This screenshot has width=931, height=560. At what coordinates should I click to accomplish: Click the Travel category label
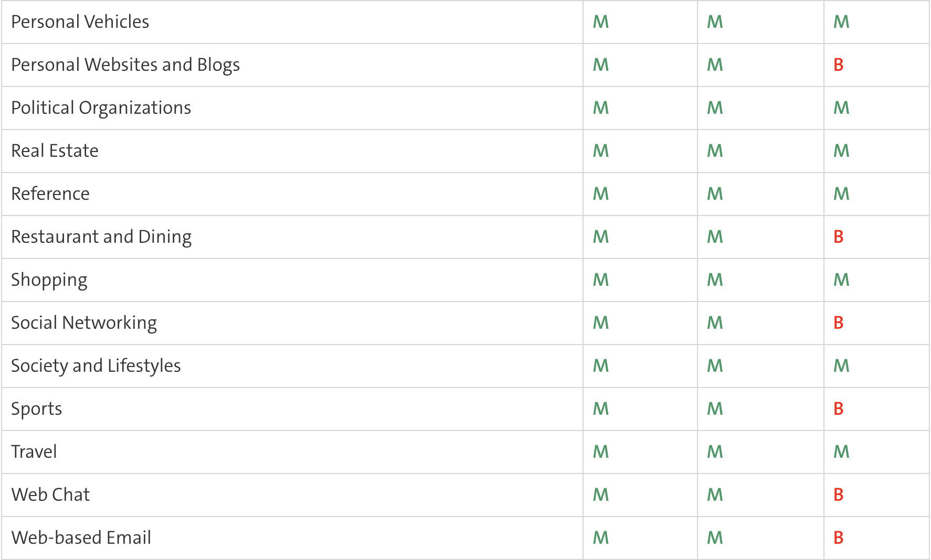(x=34, y=452)
